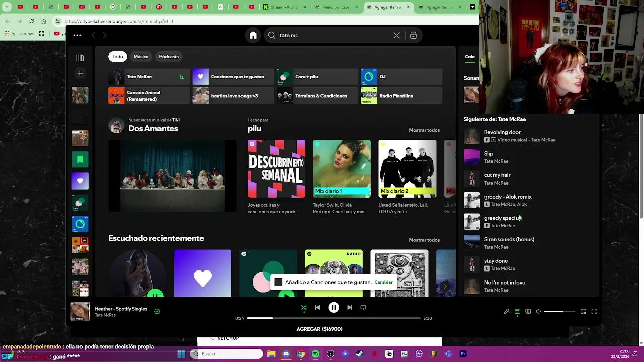This screenshot has height=362, width=644.
Task: Toggle shuffle in the player bar
Action: click(304, 307)
